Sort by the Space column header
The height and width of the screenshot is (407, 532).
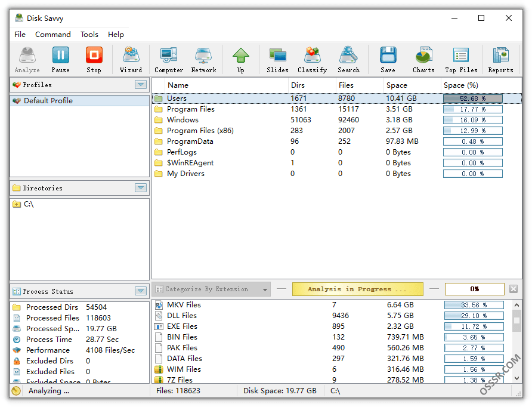point(412,85)
